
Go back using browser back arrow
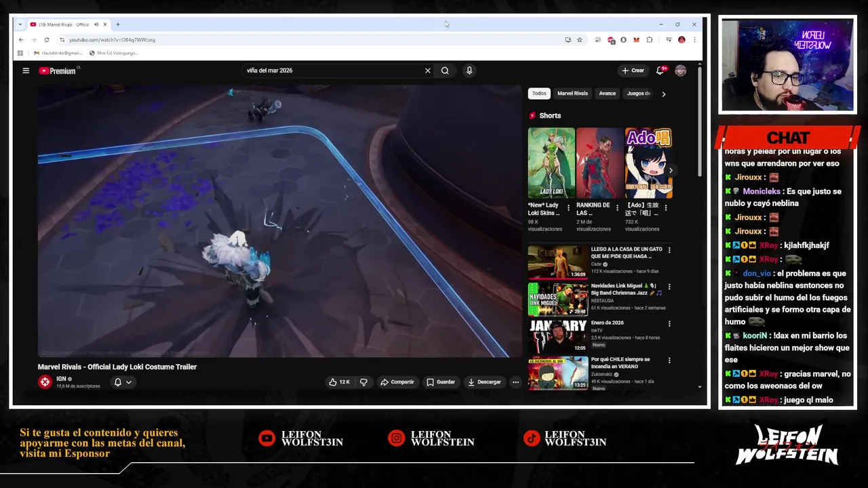[x=21, y=40]
